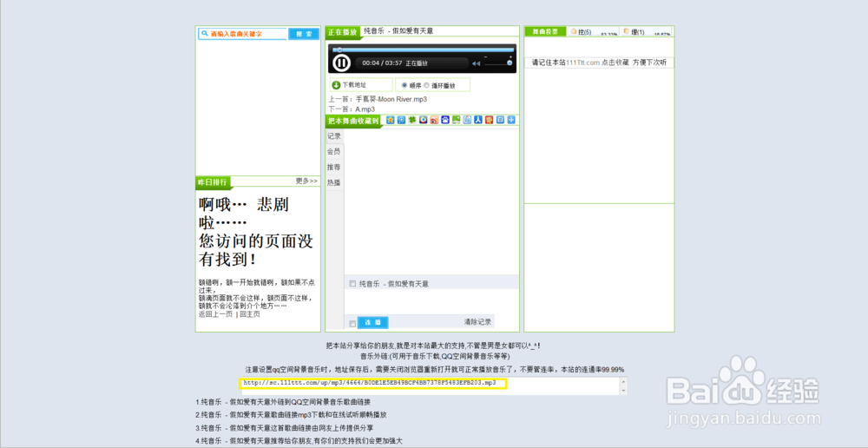The height and width of the screenshot is (448, 868).
Task: Open 更多>> ranking link
Action: click(306, 181)
